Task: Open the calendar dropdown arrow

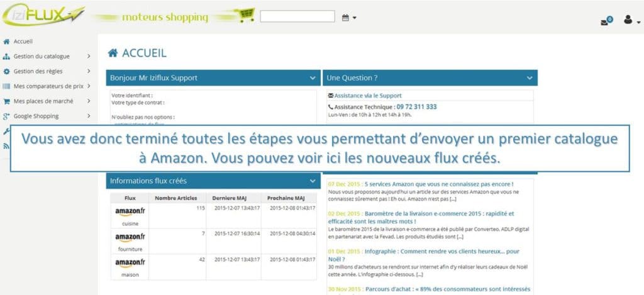Action: click(x=355, y=18)
